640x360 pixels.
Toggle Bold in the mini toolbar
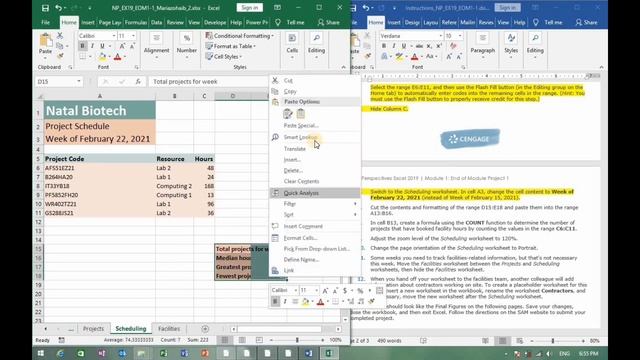click(275, 301)
